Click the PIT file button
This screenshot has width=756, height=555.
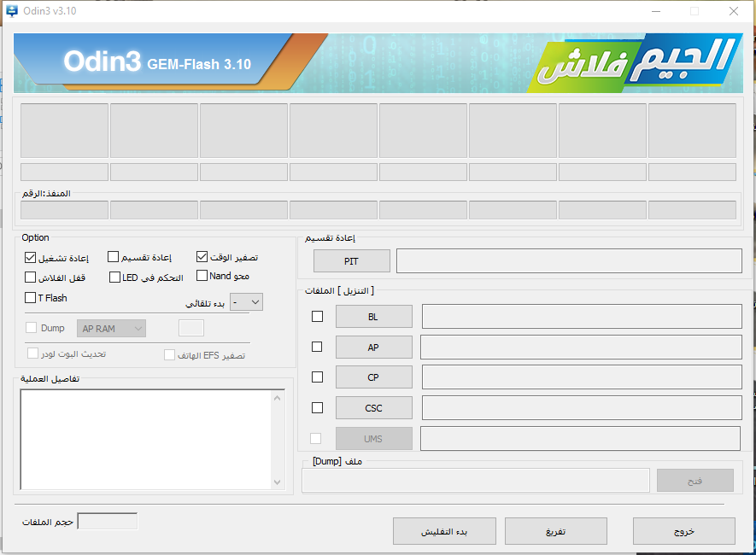351,261
